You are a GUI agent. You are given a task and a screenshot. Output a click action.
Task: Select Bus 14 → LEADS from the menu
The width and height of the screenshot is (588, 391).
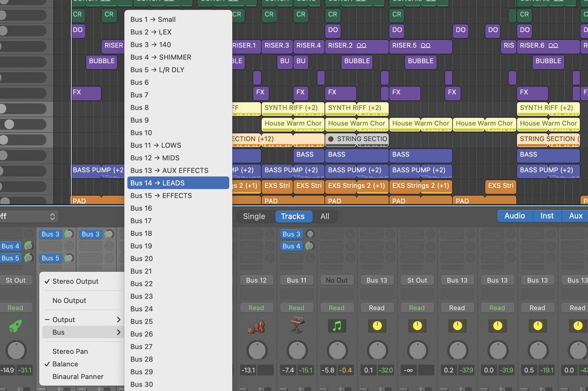[x=178, y=183]
